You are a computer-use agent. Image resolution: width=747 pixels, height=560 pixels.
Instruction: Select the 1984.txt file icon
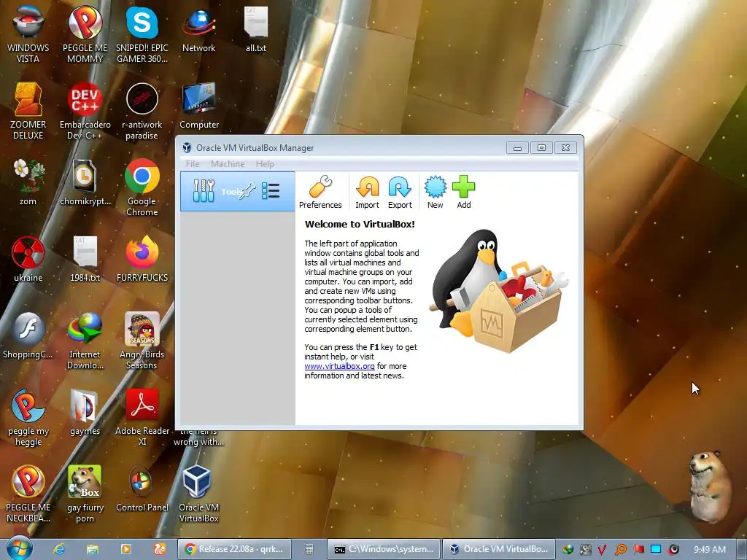pyautogui.click(x=85, y=259)
